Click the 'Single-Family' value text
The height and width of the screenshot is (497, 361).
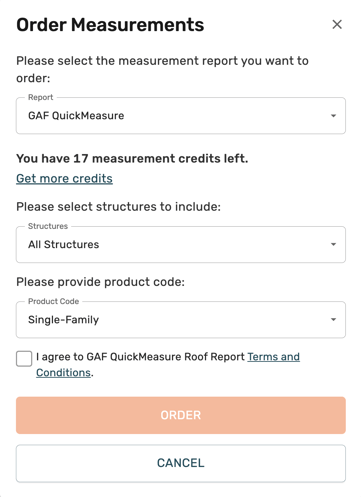pyautogui.click(x=63, y=320)
